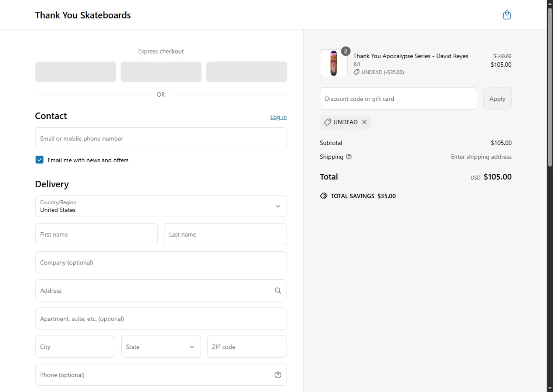
Task: Uncheck Email me with news and offers
Action: (x=39, y=160)
